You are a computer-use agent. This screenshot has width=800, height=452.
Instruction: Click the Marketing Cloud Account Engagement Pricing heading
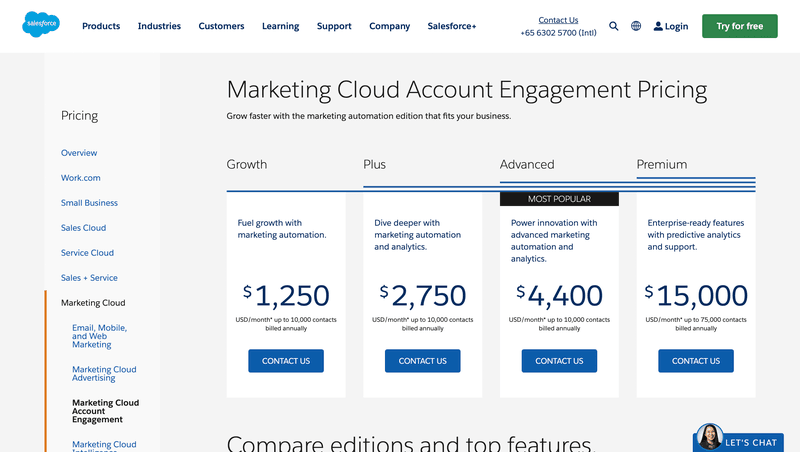coord(467,90)
